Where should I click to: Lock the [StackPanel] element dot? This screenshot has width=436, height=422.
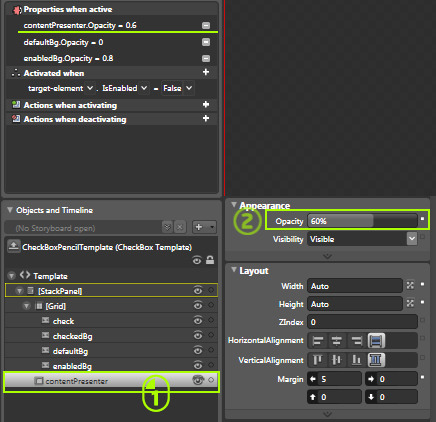pyautogui.click(x=211, y=290)
